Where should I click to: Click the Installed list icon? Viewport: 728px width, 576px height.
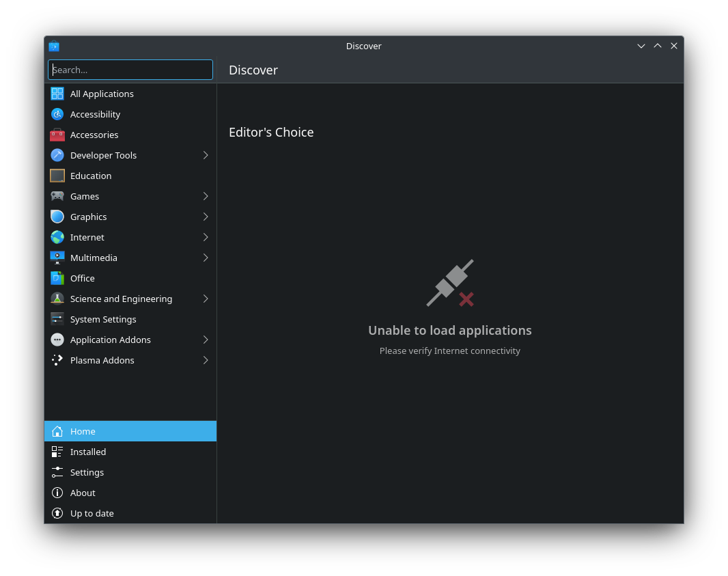pos(57,452)
